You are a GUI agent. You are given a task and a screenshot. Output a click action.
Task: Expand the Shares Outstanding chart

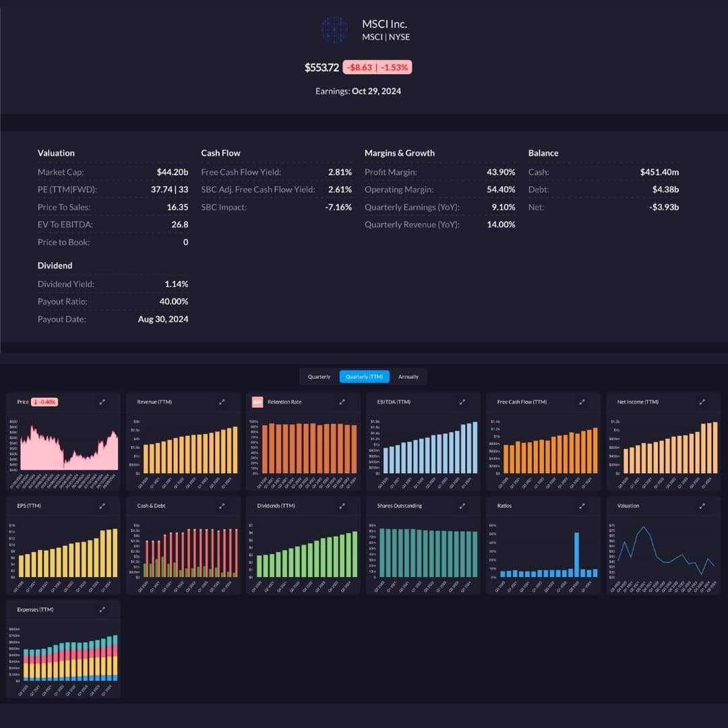(462, 506)
